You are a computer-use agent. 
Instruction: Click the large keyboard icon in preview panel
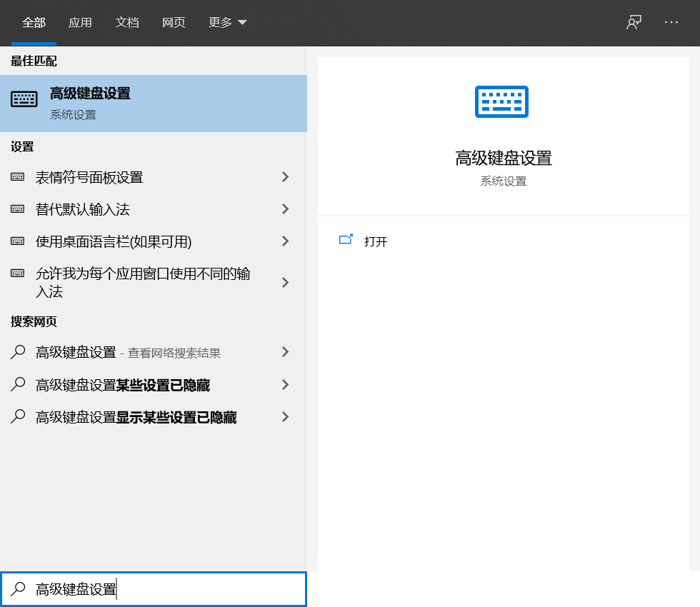point(501,101)
